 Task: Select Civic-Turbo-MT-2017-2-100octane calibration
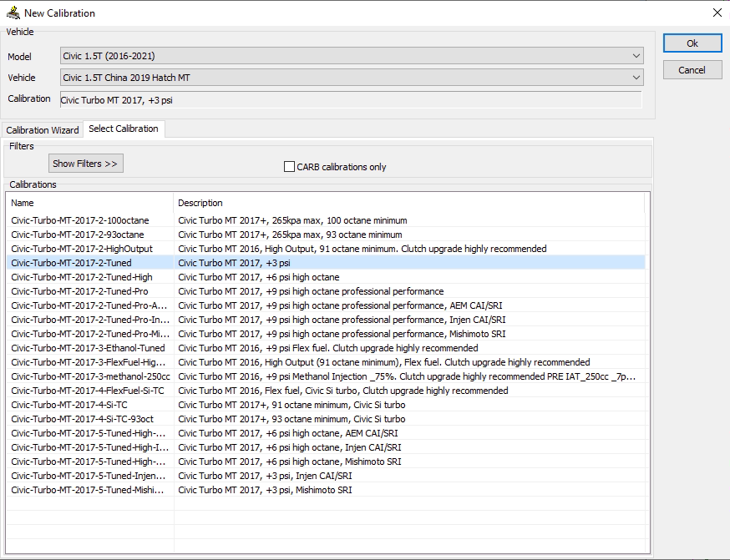pos(80,220)
